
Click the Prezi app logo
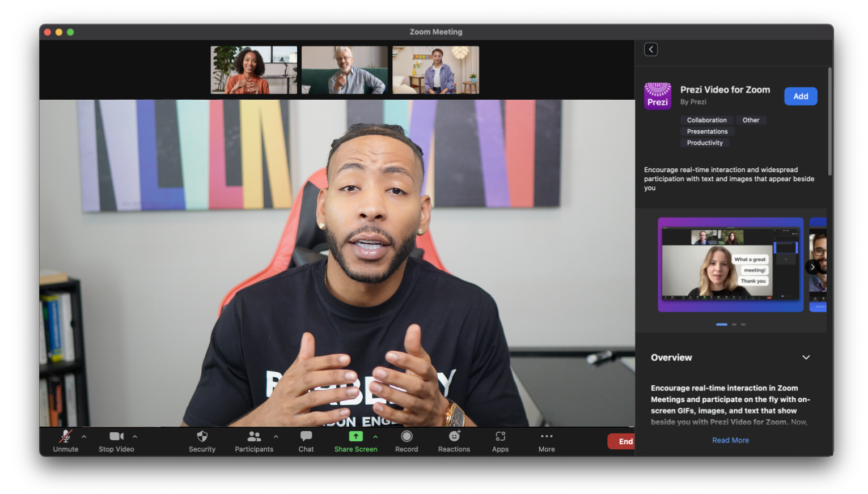click(x=658, y=96)
